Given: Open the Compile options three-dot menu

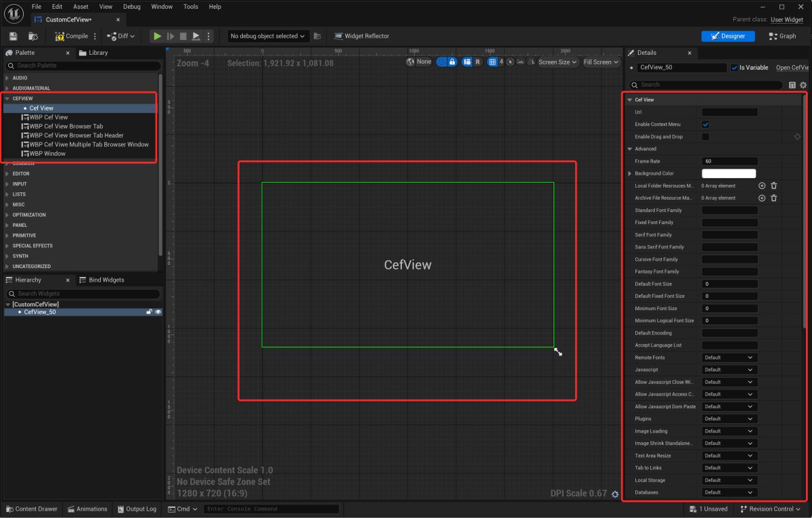Looking at the screenshot, I should click(x=95, y=36).
